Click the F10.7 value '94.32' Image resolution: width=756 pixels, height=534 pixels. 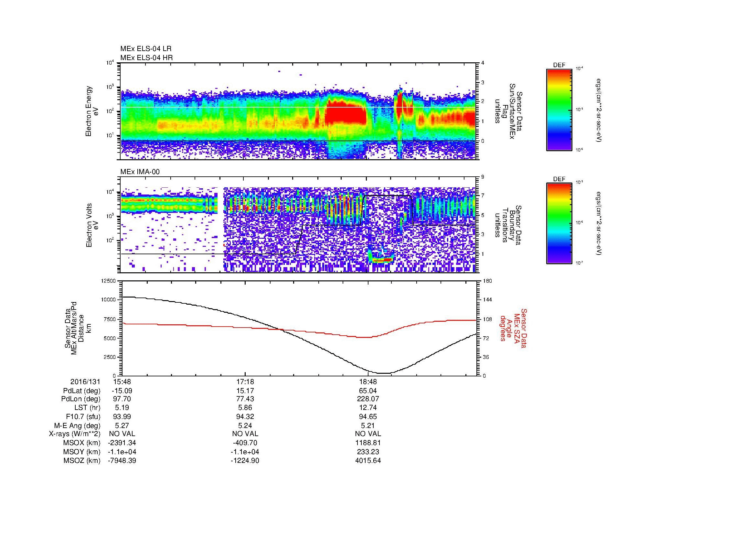(x=245, y=417)
